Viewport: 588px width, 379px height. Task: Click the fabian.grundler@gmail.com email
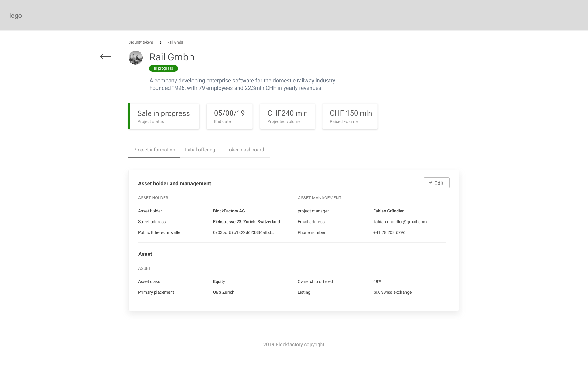tap(400, 222)
